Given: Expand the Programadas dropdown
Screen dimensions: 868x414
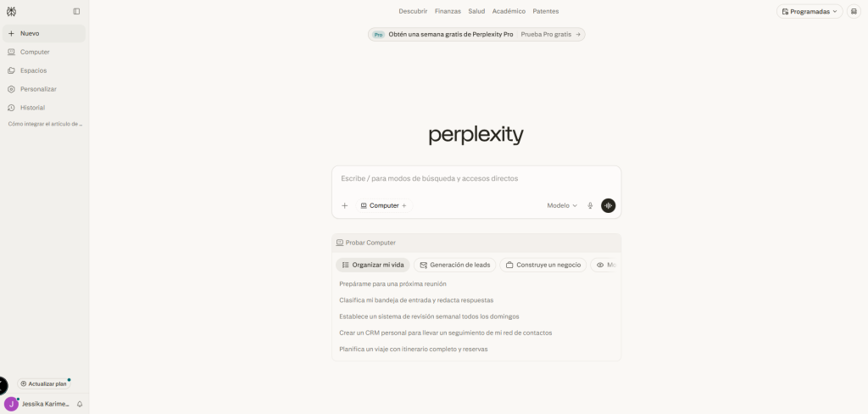Looking at the screenshot, I should pos(810,11).
